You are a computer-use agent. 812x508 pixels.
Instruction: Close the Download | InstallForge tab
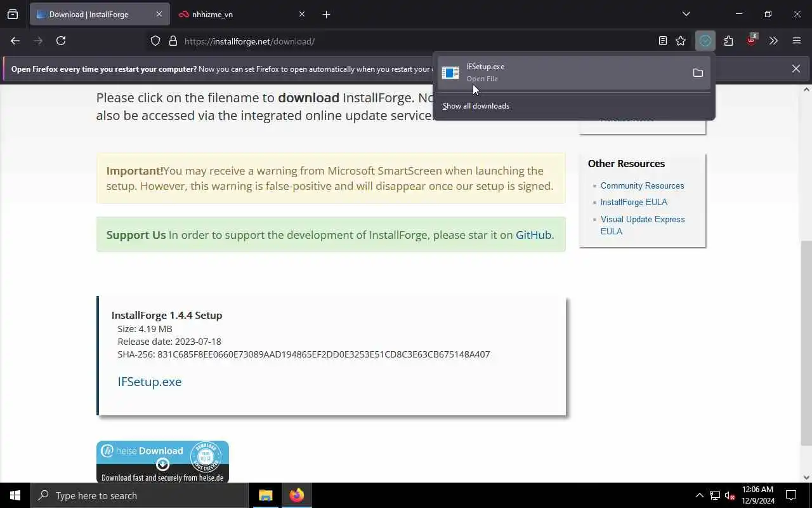click(x=159, y=14)
